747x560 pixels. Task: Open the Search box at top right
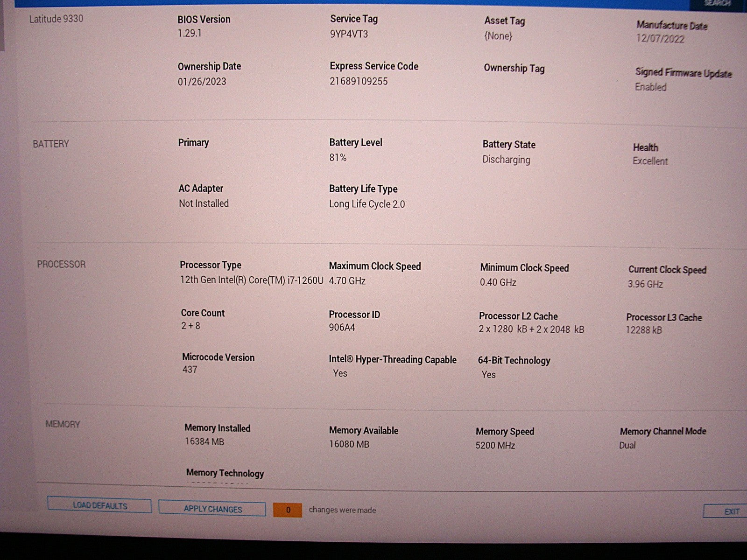click(717, 4)
